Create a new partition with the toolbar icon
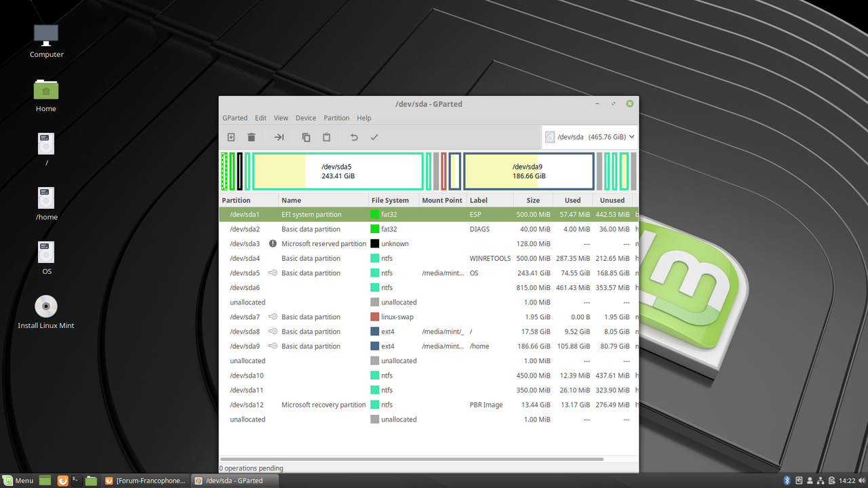Viewport: 868px width, 488px height. click(231, 137)
